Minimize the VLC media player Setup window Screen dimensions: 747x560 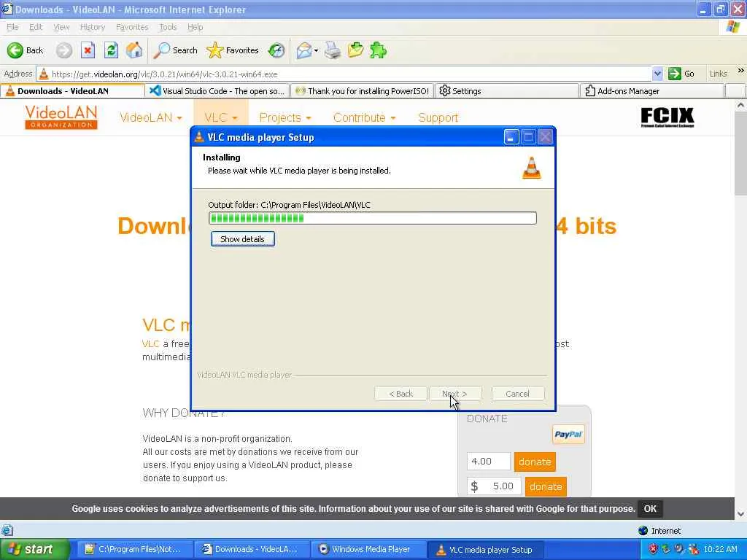[x=511, y=137]
